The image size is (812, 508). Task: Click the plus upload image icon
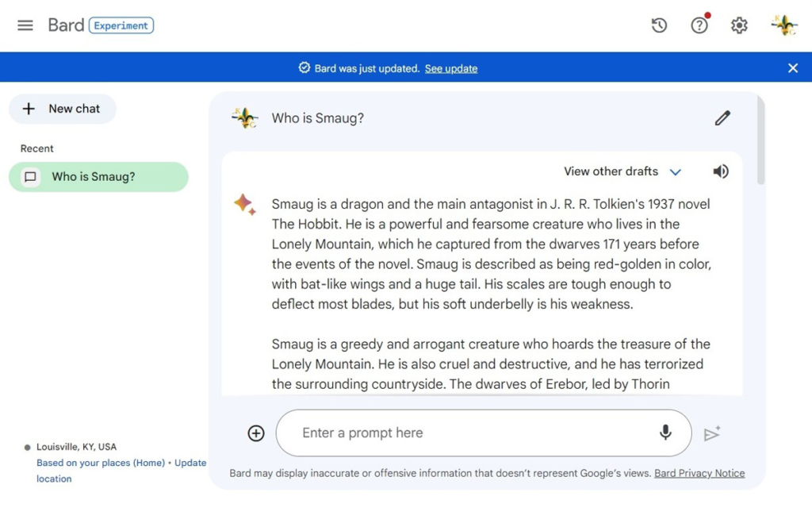(x=256, y=433)
